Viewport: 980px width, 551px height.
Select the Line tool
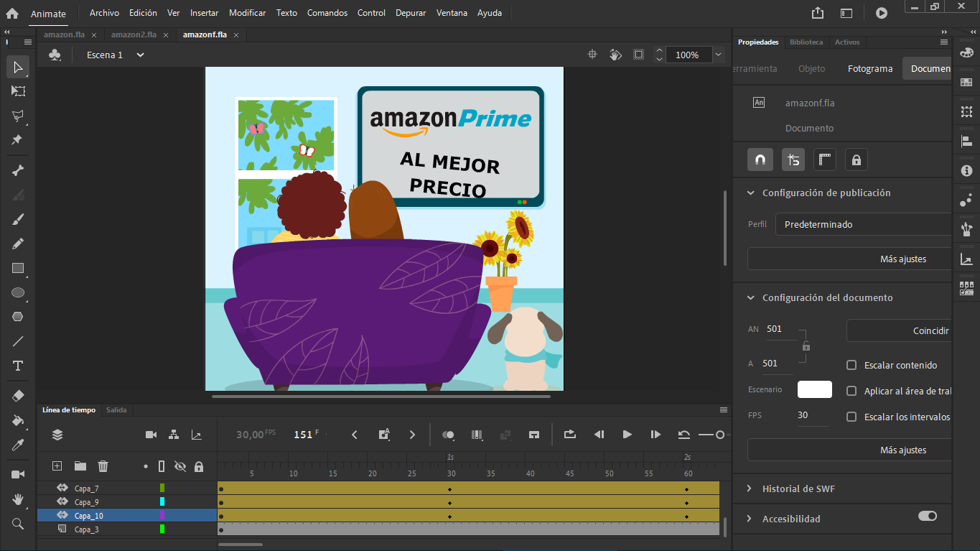(18, 341)
